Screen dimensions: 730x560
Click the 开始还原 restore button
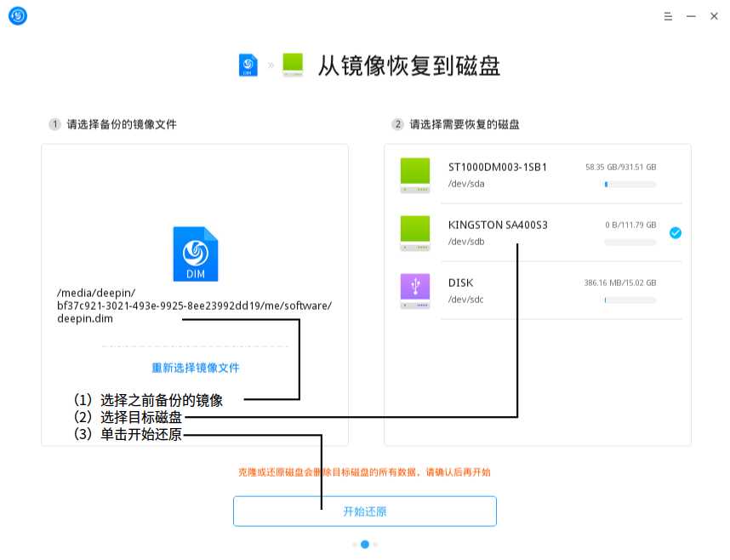coord(365,511)
